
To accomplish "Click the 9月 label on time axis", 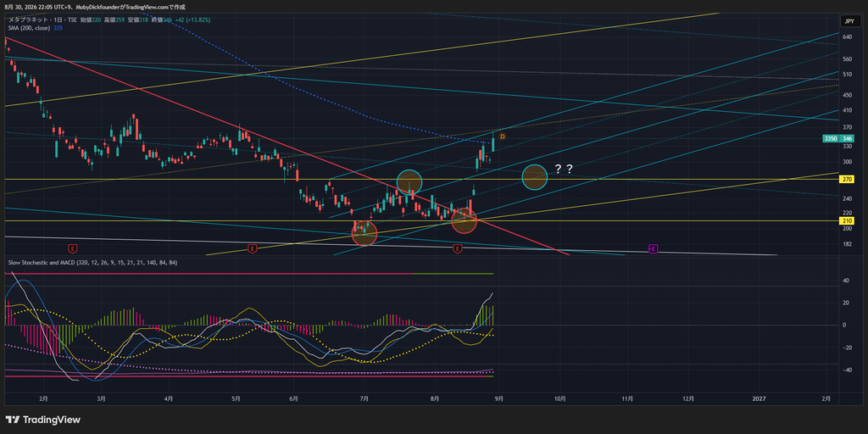I will (498, 398).
